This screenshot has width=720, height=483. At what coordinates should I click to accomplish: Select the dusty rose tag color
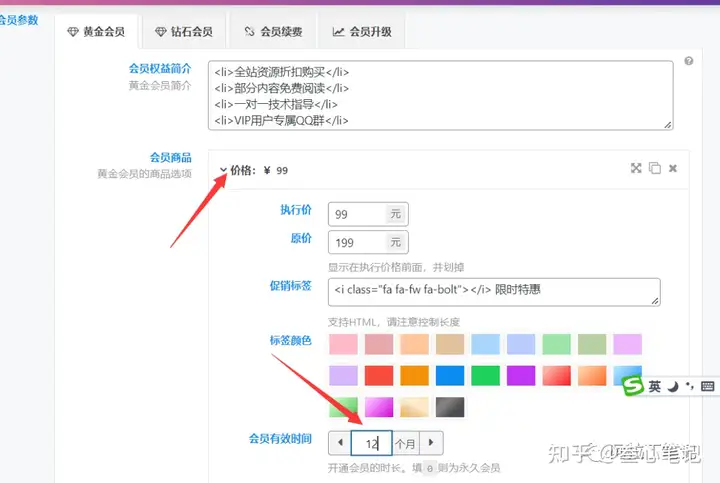[379, 344]
